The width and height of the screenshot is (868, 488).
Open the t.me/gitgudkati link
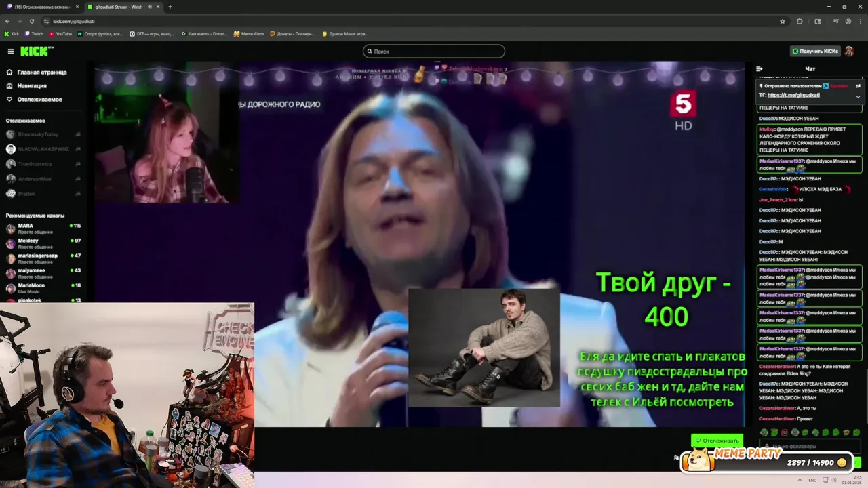coord(793,95)
